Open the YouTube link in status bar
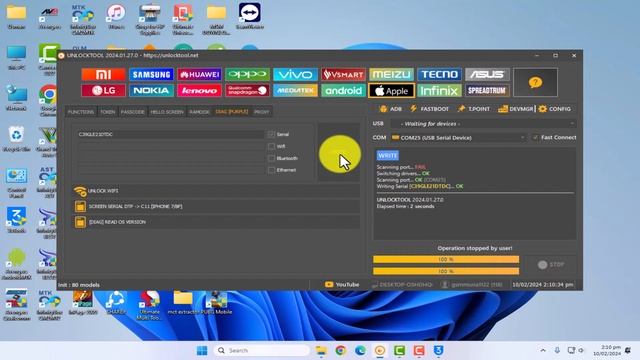 [x=342, y=284]
